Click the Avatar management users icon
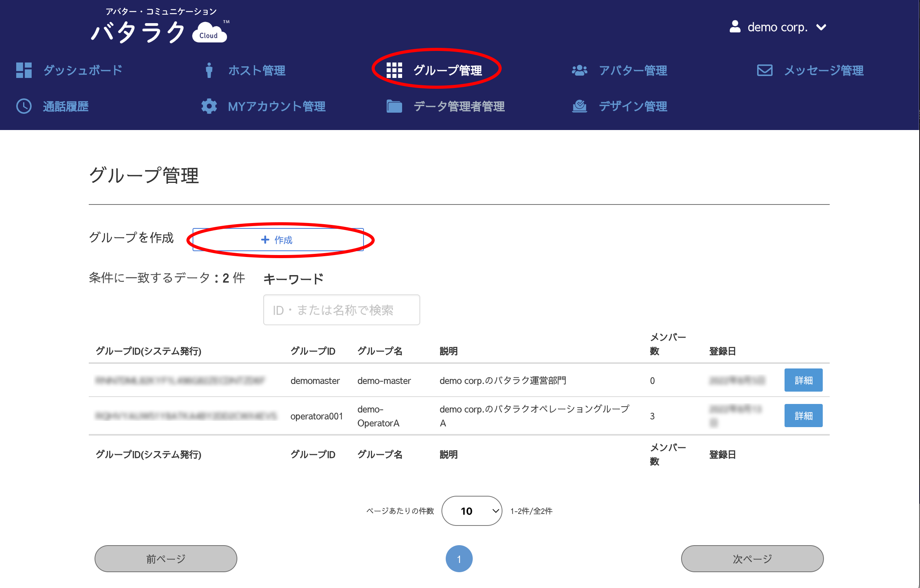 coord(579,70)
